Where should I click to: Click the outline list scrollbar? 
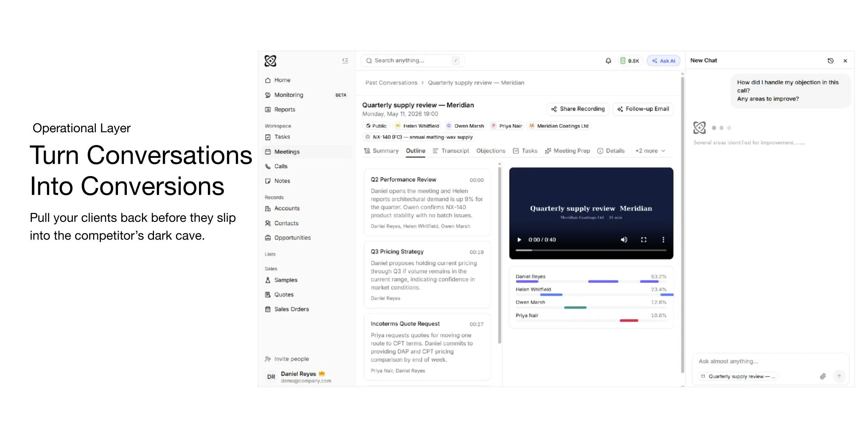(500, 255)
